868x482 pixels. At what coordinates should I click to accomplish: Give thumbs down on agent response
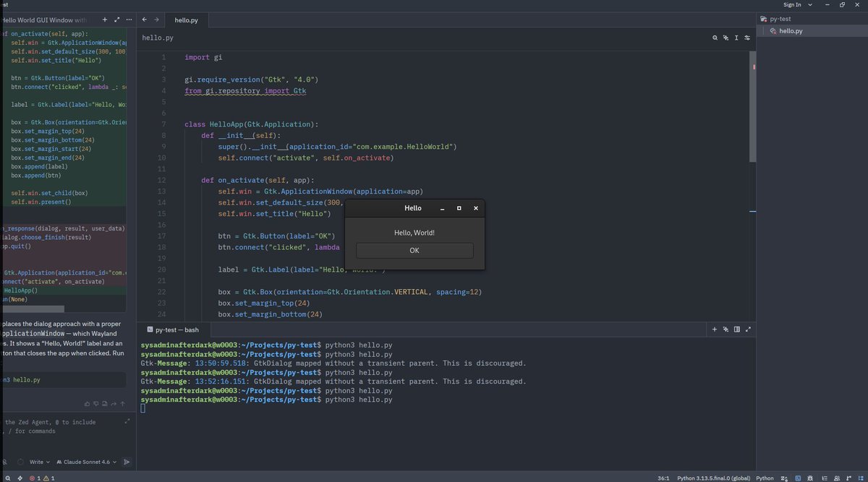point(95,404)
